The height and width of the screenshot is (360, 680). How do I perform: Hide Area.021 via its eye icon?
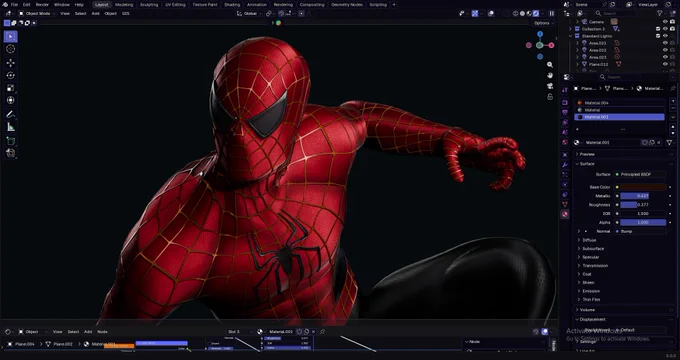665,43
